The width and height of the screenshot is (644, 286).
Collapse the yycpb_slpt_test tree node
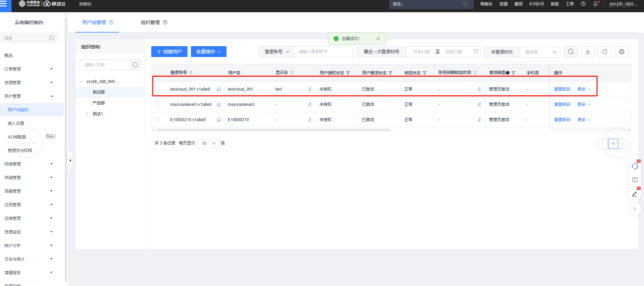point(81,81)
